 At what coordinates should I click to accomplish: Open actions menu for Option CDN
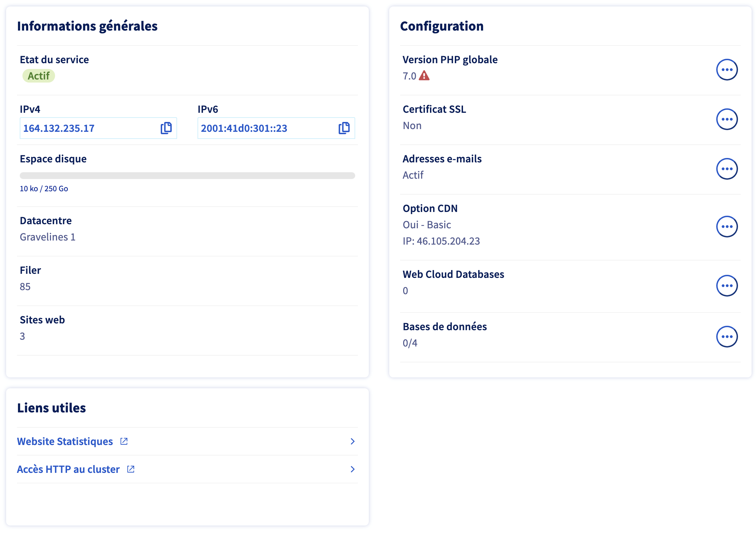point(727,227)
